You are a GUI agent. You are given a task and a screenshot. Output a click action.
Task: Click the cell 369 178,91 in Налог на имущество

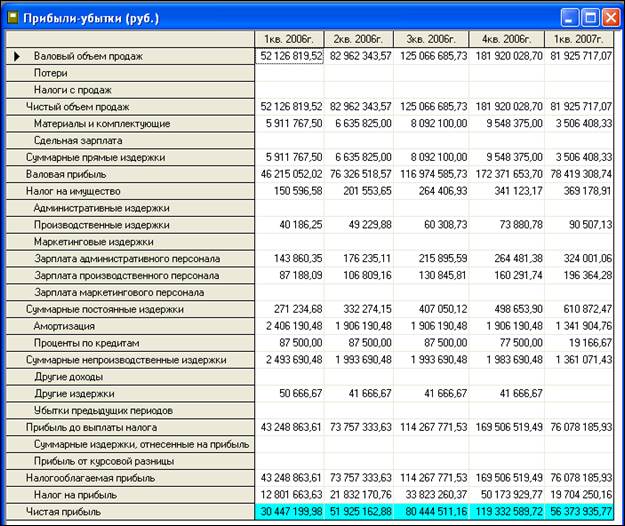point(579,191)
